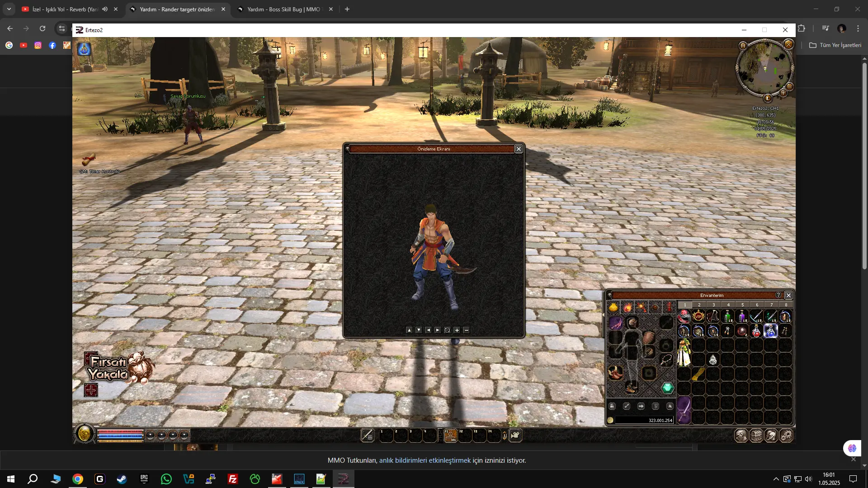The image size is (868, 488).
Task: Click the red cross status icon
Action: pos(91,390)
